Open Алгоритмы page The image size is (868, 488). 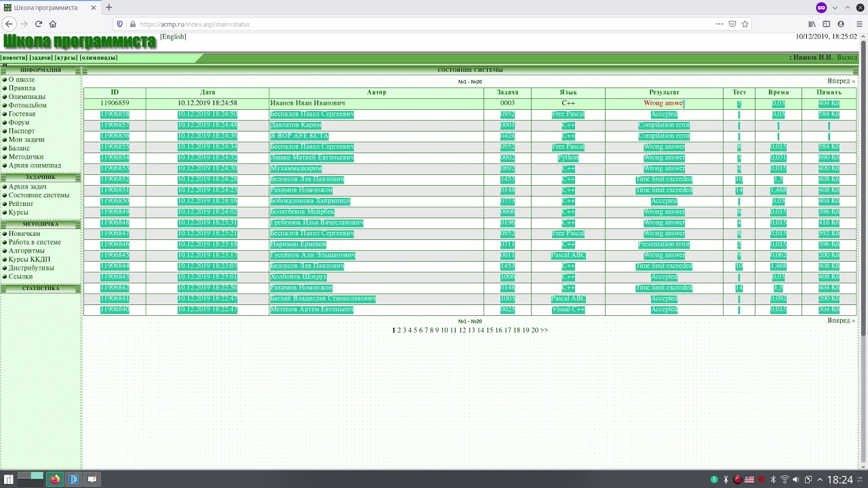click(x=26, y=251)
